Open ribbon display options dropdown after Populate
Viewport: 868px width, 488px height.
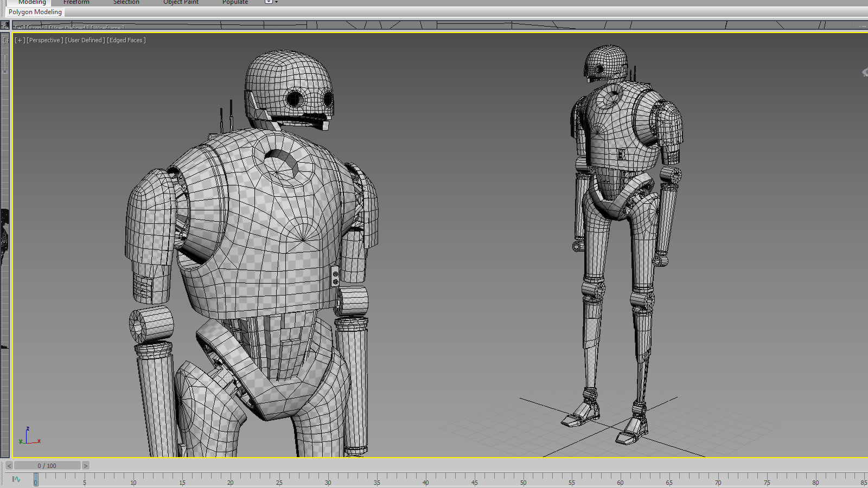[x=271, y=2]
